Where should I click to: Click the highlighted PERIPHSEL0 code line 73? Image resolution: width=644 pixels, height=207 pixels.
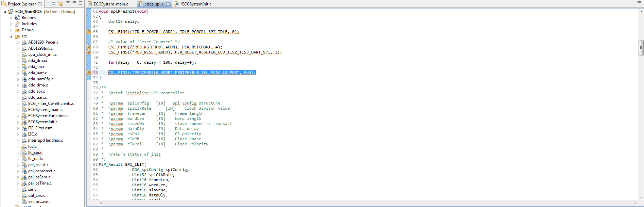click(x=182, y=73)
